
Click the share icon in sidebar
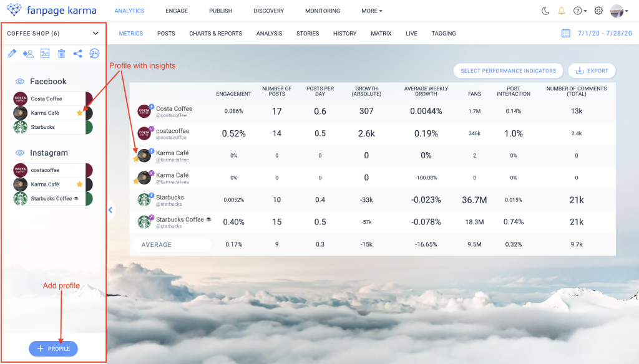[x=78, y=54]
